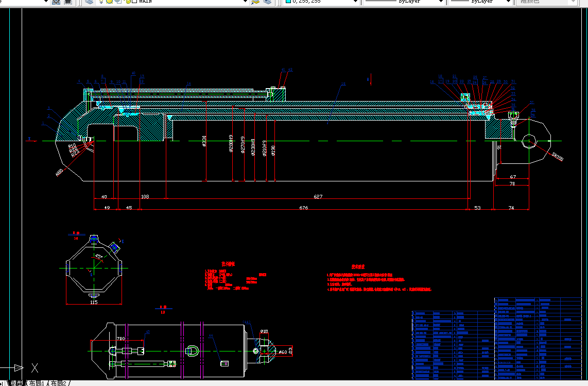The height and width of the screenshot is (386, 588).
Task: Select the 53 dimension text
Action: coord(477,208)
